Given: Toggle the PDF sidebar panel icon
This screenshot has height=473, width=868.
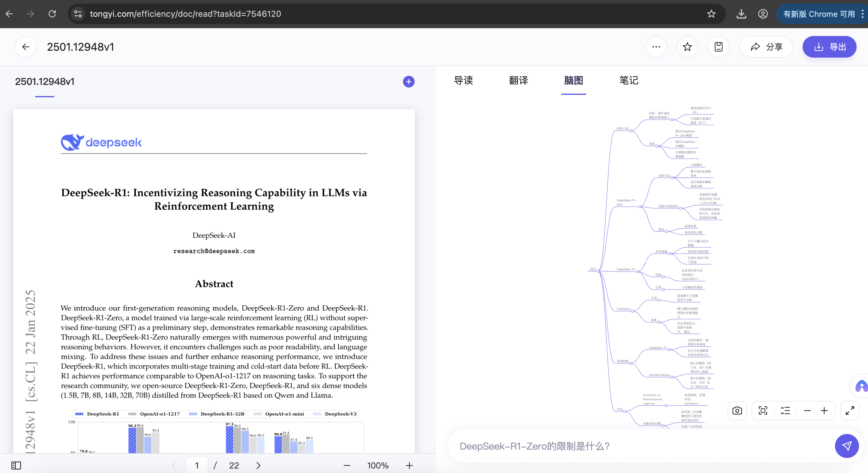Looking at the screenshot, I should tap(16, 465).
